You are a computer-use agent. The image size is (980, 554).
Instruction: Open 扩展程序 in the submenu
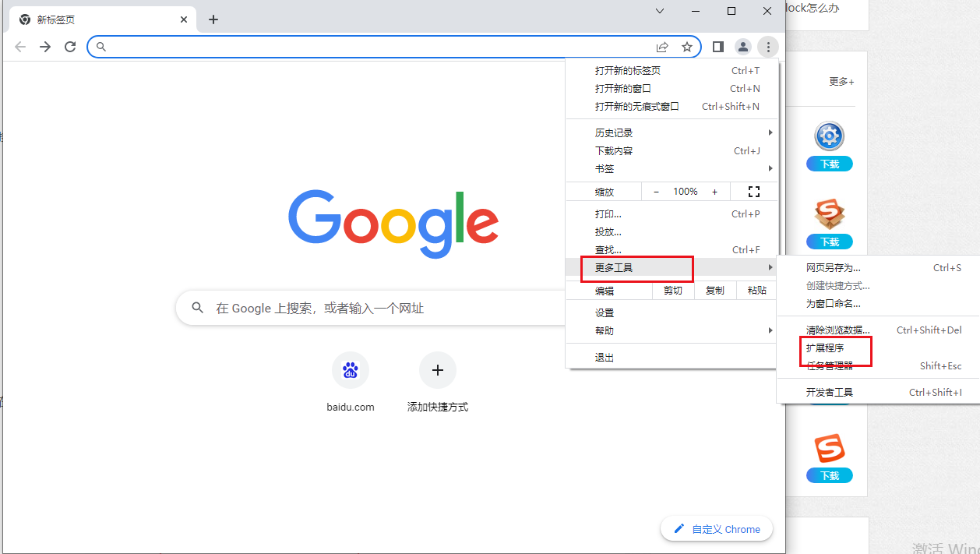(878, 348)
